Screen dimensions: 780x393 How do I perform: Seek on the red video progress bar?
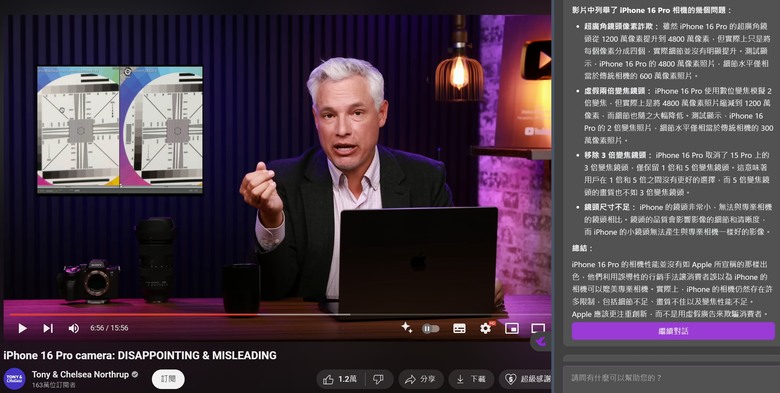coord(280,314)
